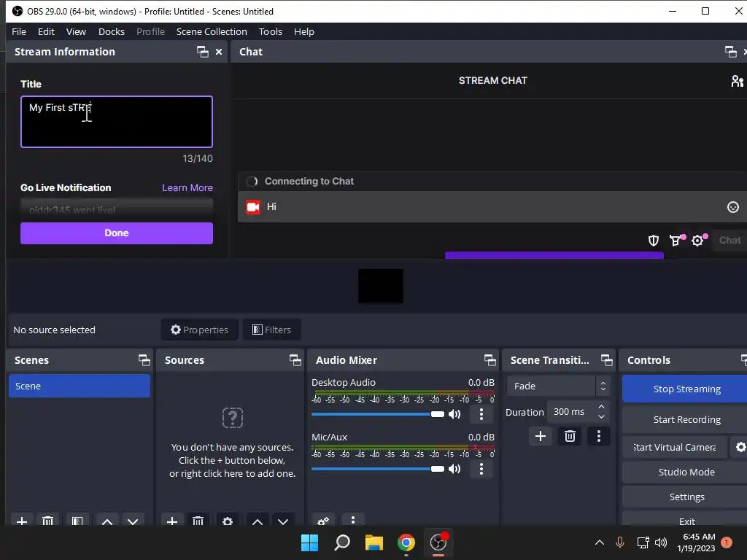Move scene down in Scenes list

(x=133, y=521)
